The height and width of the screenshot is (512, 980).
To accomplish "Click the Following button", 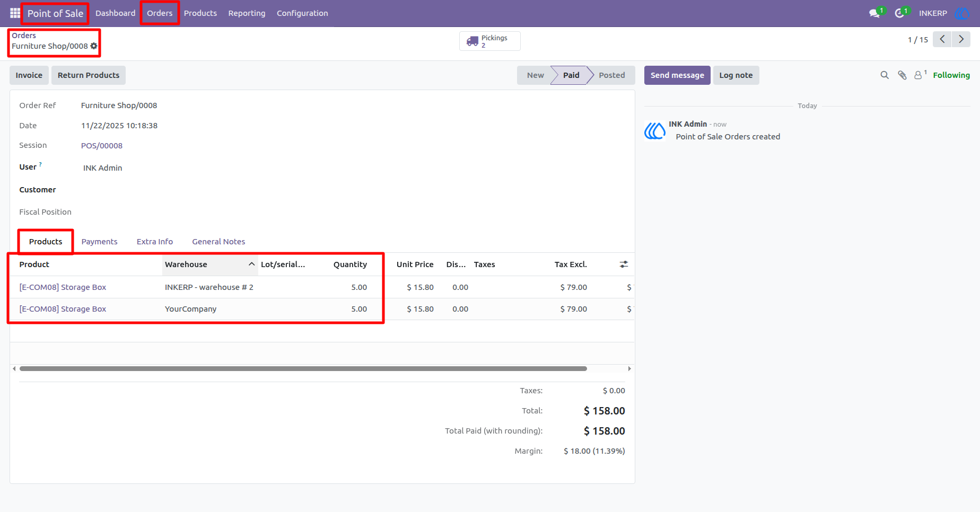I will (951, 75).
